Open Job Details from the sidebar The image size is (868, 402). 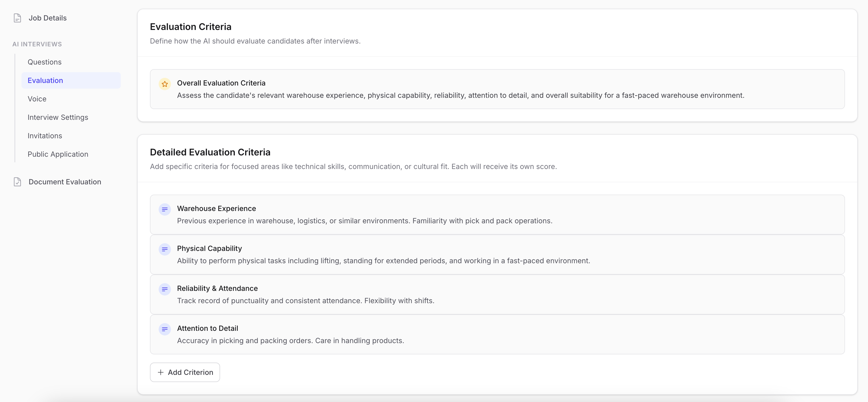47,18
